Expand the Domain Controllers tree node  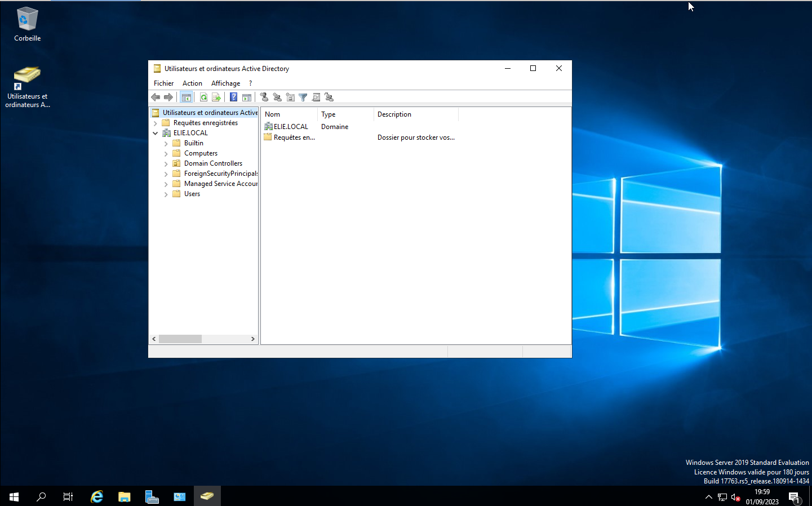pos(166,164)
